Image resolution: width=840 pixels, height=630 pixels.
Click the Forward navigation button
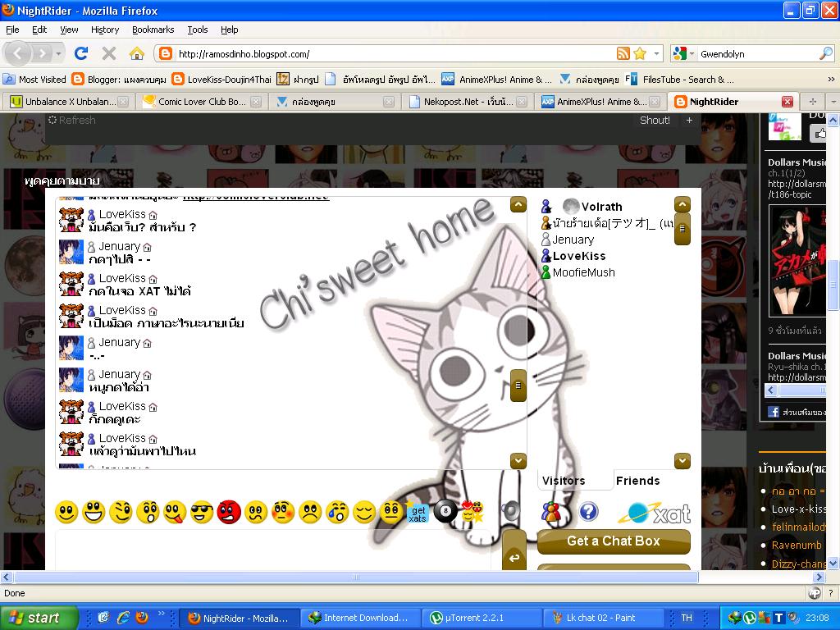(x=42, y=53)
